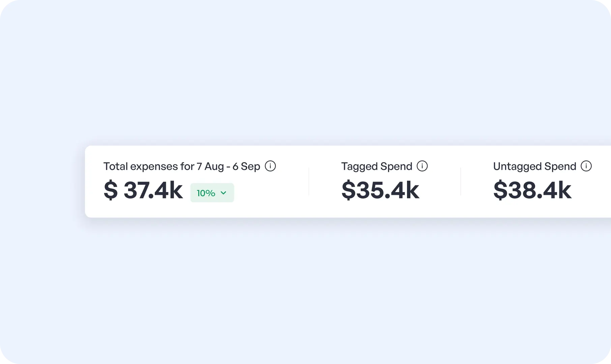Click the $38.4k Untagged Spend value
Screen dimensions: 611x364
tap(532, 190)
